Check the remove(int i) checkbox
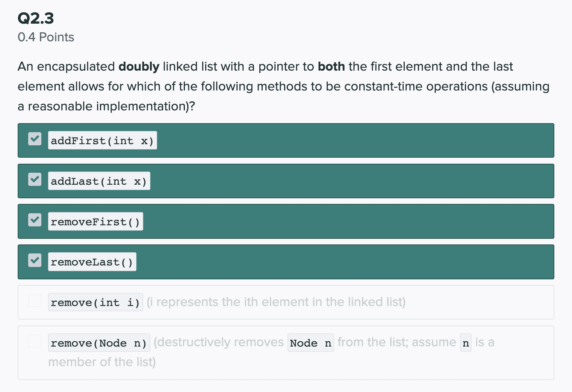The image size is (572, 392). pos(35,301)
